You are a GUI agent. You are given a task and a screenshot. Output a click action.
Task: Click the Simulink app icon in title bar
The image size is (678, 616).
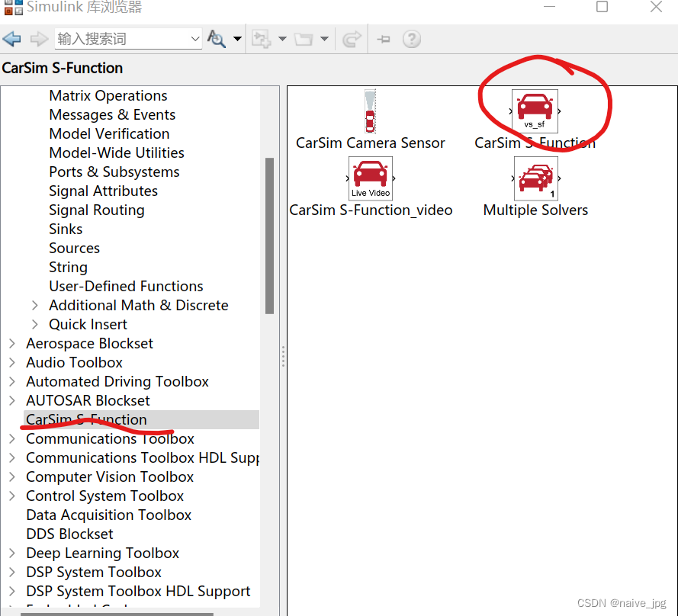(x=14, y=7)
